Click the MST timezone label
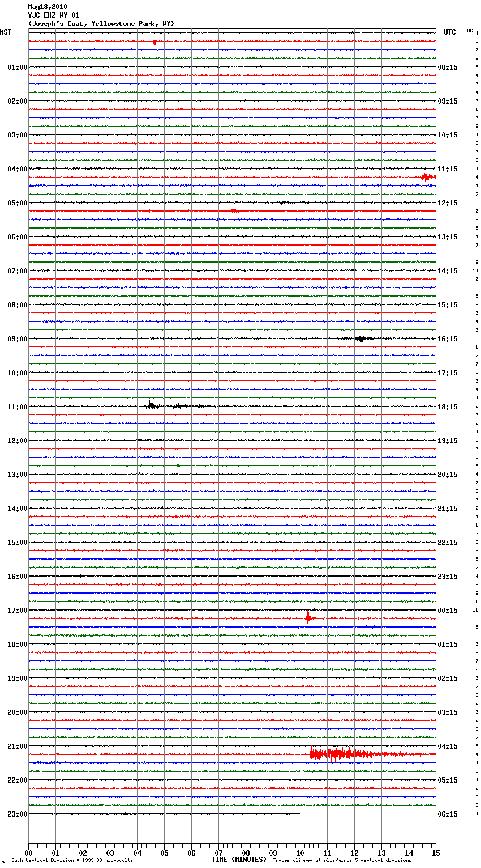The image size is (481, 868). coord(6,32)
